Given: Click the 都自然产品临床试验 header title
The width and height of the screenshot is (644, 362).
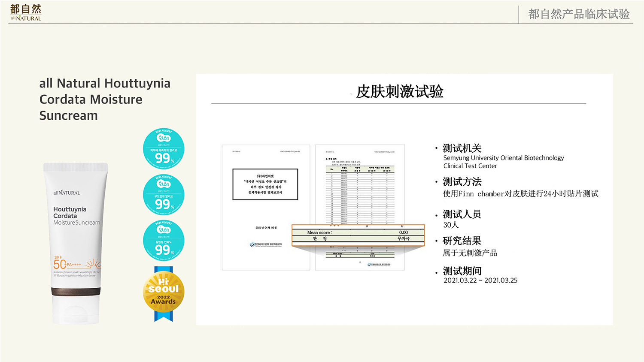Looking at the screenshot, I should [x=579, y=14].
